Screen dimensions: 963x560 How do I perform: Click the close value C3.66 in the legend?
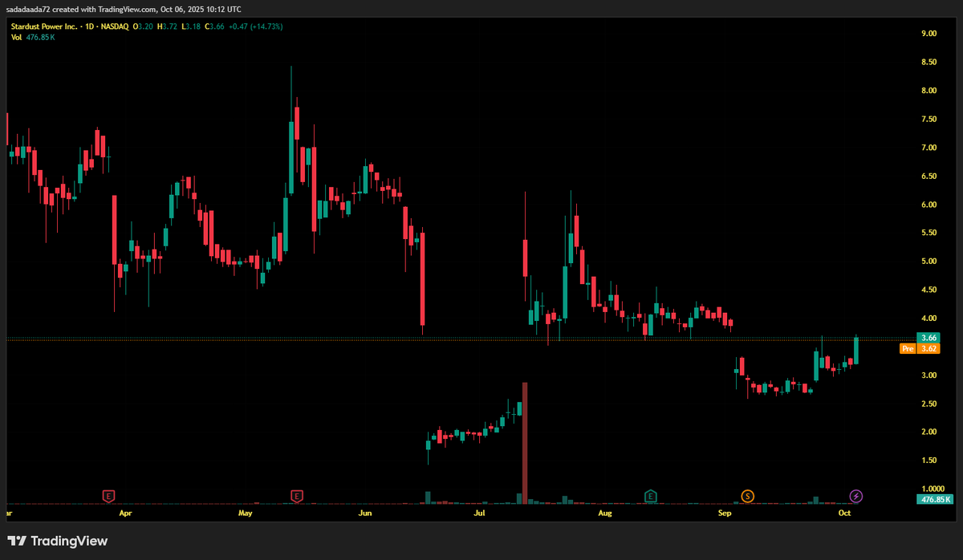point(213,26)
